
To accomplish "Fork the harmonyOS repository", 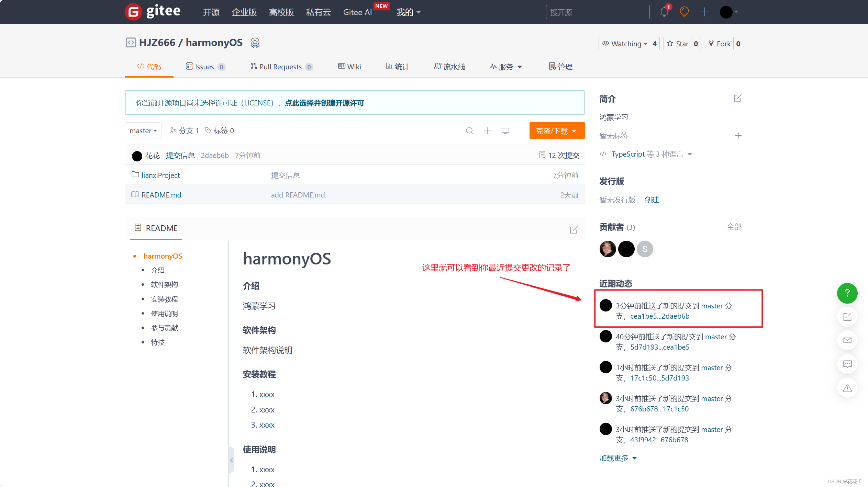I will click(x=719, y=44).
